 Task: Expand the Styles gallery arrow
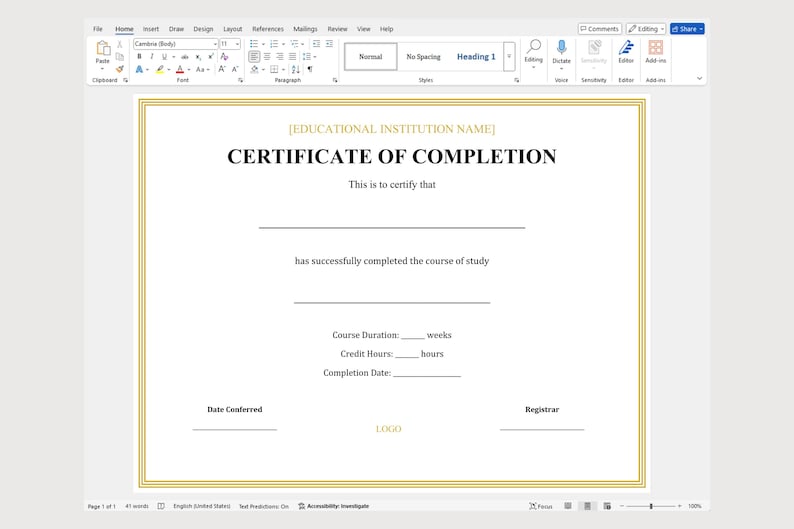pos(509,56)
